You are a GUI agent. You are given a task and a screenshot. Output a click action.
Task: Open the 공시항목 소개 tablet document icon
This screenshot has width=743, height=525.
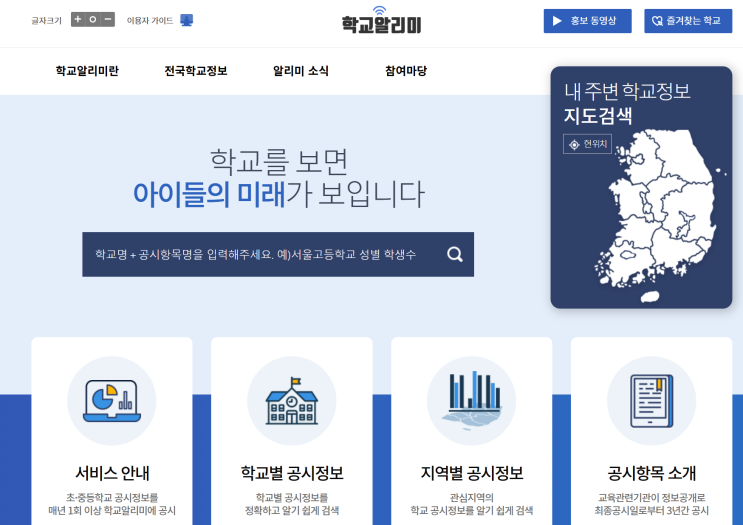[652, 401]
